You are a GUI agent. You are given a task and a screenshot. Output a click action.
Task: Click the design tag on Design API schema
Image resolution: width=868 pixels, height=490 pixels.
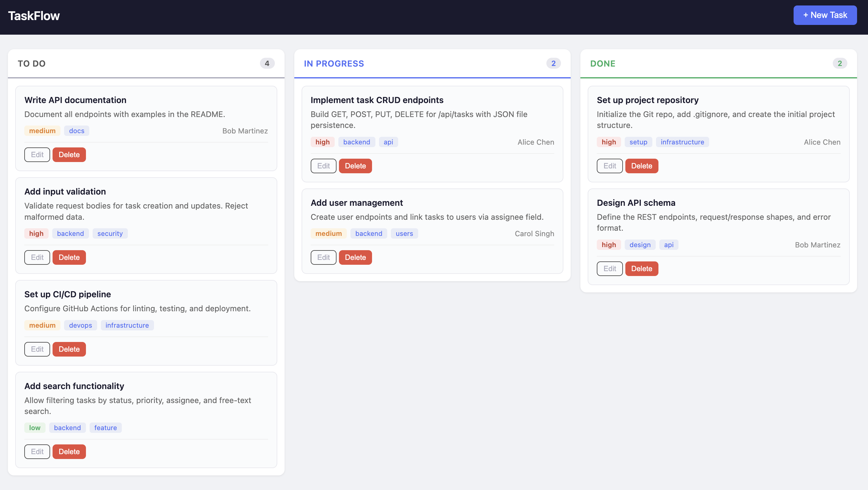640,245
